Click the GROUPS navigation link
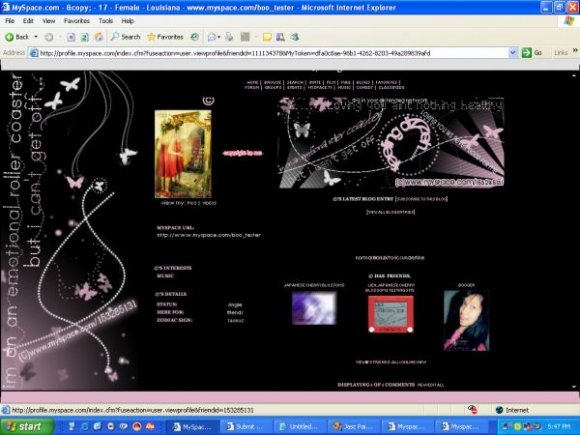The width and height of the screenshot is (580, 435). (x=273, y=88)
